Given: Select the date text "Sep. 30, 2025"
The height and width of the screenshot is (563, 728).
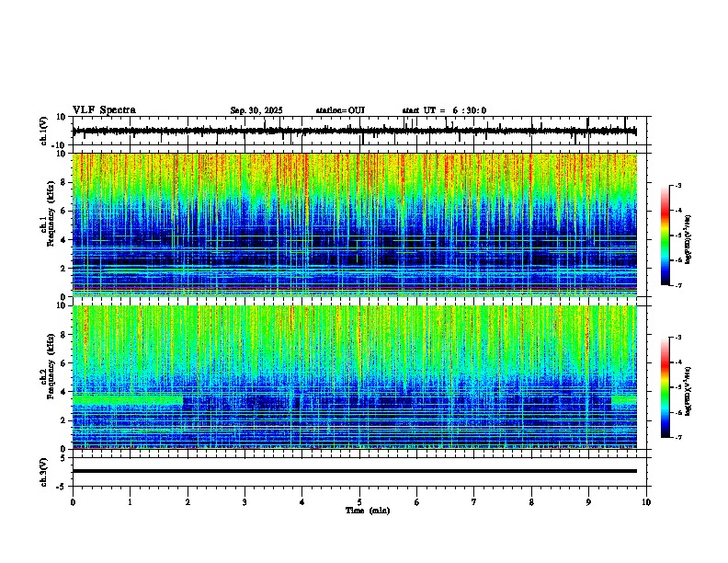Looking at the screenshot, I should tap(256, 110).
